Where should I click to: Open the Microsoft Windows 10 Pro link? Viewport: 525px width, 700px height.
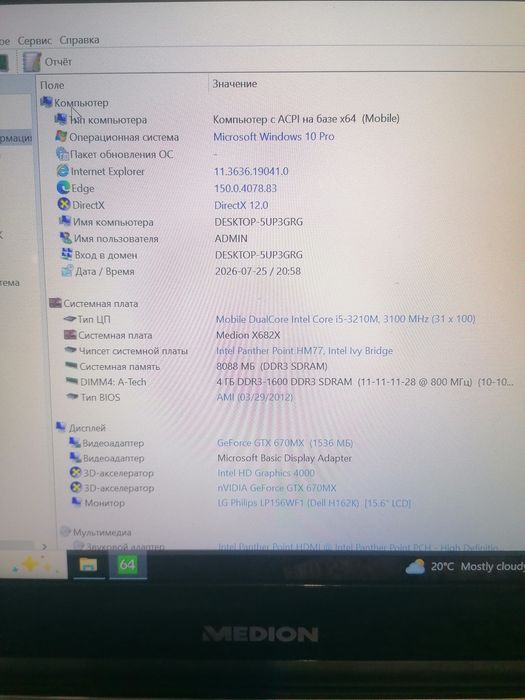tap(274, 136)
